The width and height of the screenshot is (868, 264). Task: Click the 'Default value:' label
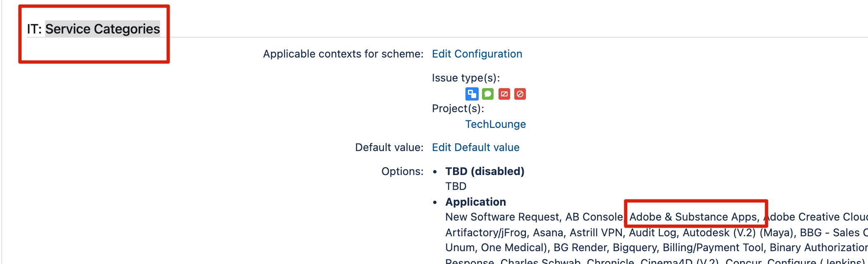point(389,147)
